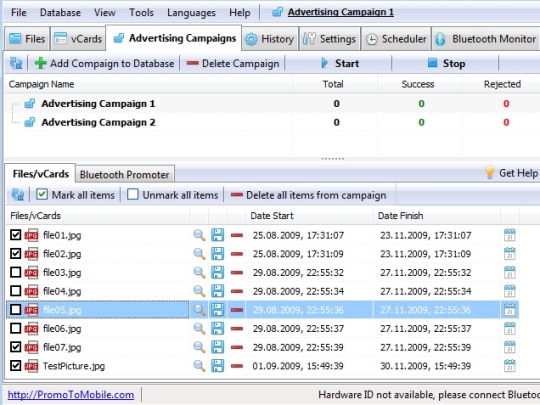Viewport: 540px width, 405px height.
Task: Open the Database menu
Action: click(x=60, y=13)
